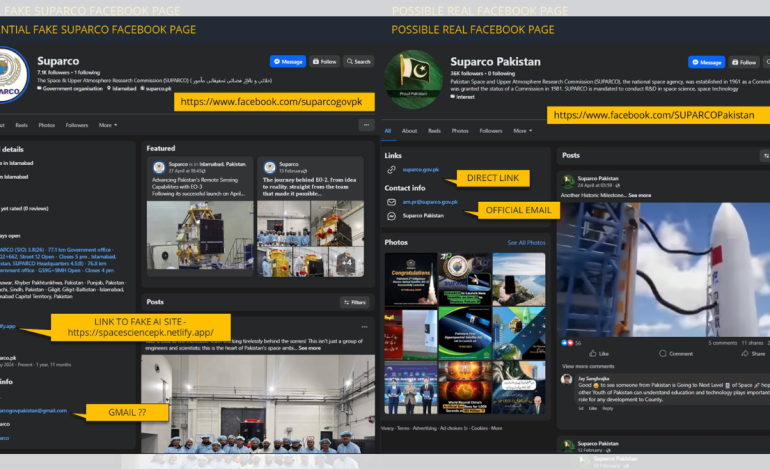This screenshot has width=770, height=470.
Task: Click chain link icon beside suparco.gov.pk
Action: click(x=391, y=169)
